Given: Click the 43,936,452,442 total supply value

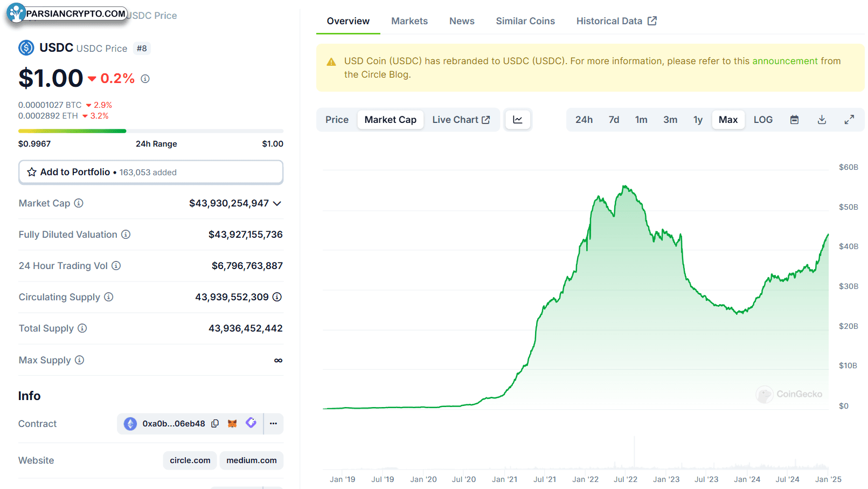Looking at the screenshot, I should (x=246, y=328).
